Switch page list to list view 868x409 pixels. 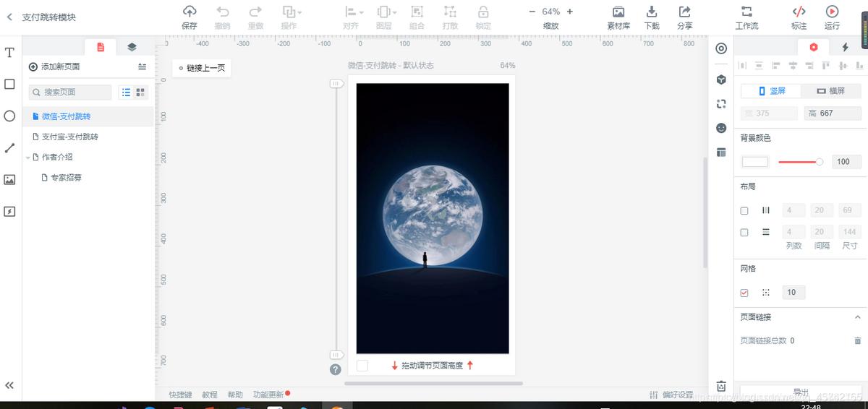[127, 92]
